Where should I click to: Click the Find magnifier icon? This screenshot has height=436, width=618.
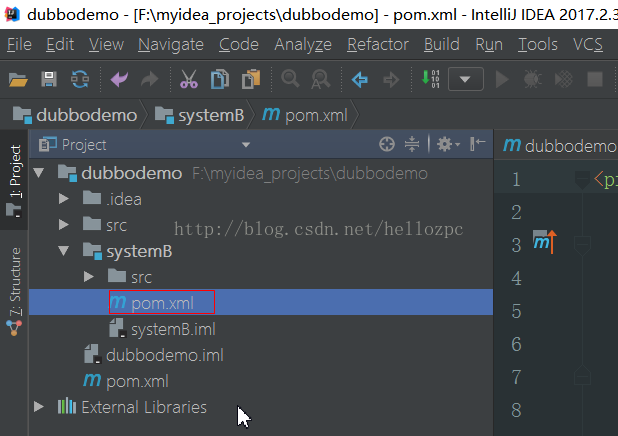[290, 79]
